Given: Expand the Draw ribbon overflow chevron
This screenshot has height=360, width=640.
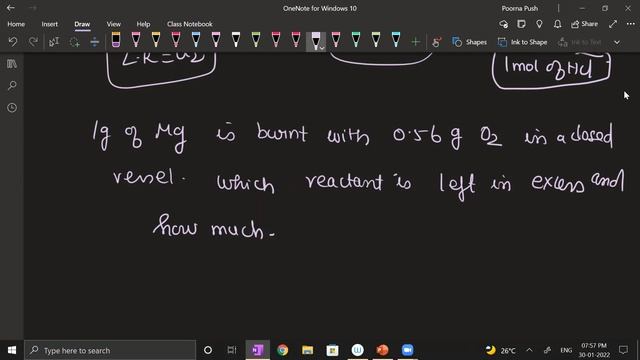Looking at the screenshot, I should pyautogui.click(x=617, y=42).
